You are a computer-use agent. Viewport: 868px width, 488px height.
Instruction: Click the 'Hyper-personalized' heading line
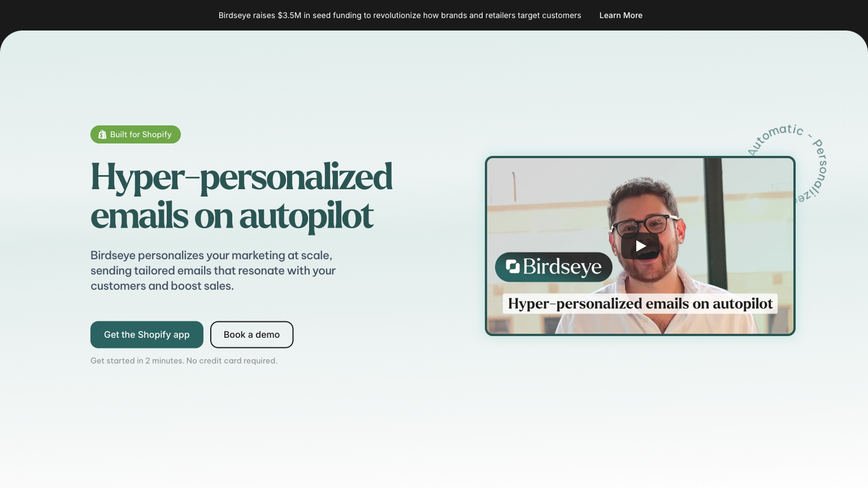click(x=241, y=177)
